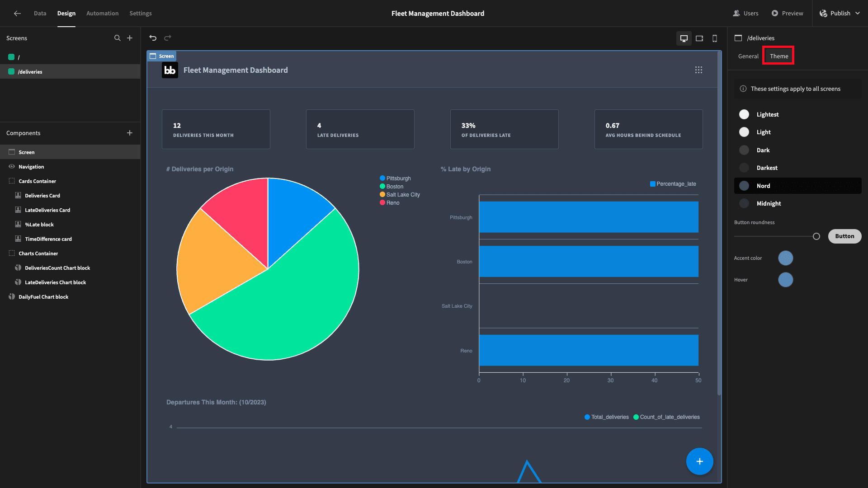Switch to mobile preview device icon

715,38
